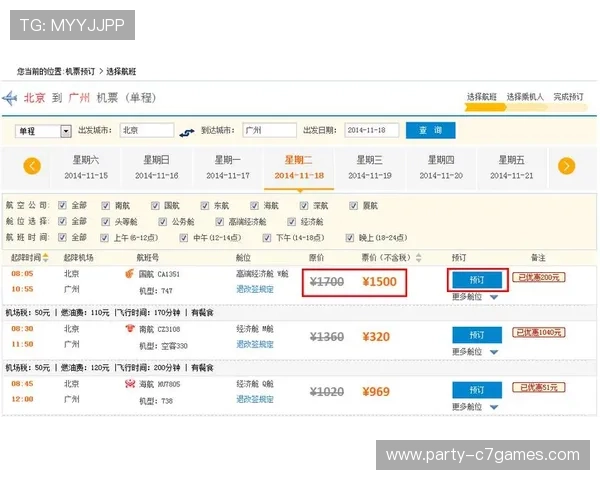The image size is (600, 480).
Task: Select the 星期二 2014-11-18 date tab
Action: [299, 168]
